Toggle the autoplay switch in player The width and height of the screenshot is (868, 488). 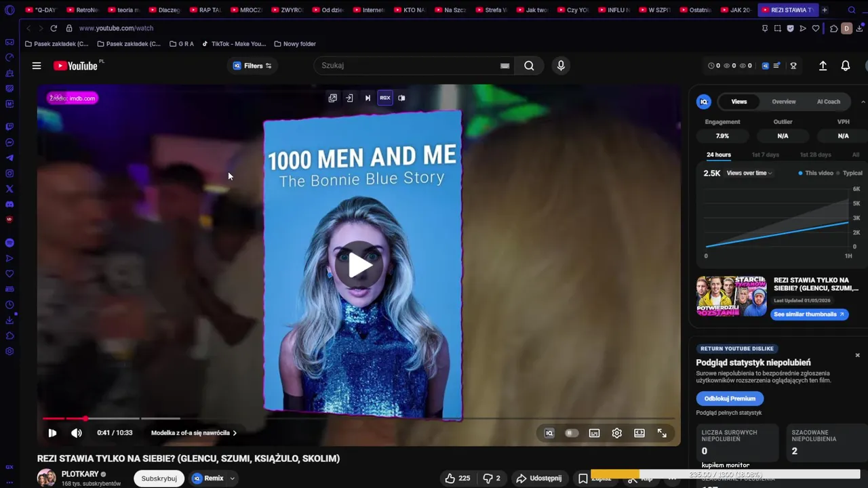click(572, 433)
